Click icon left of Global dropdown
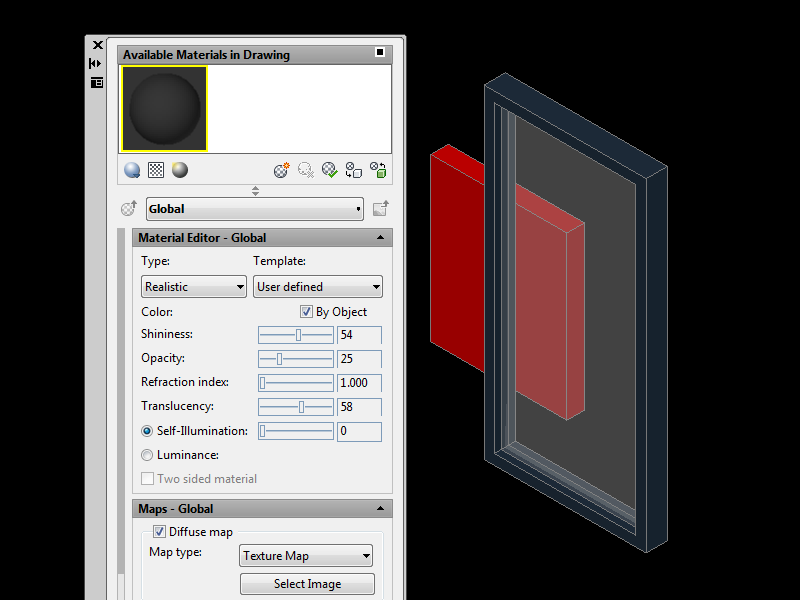Screen dimensions: 800x600 coord(129,208)
